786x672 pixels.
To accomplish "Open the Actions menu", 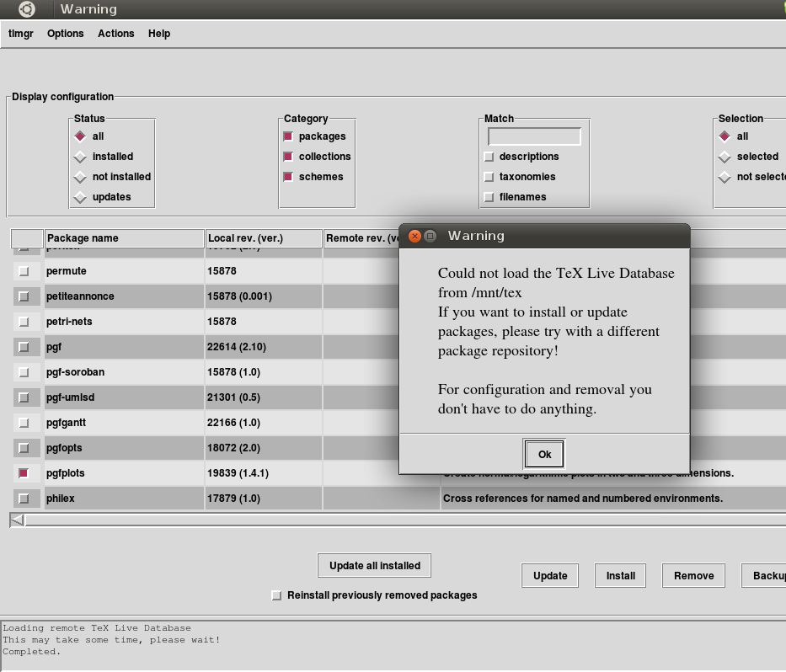I will click(115, 34).
